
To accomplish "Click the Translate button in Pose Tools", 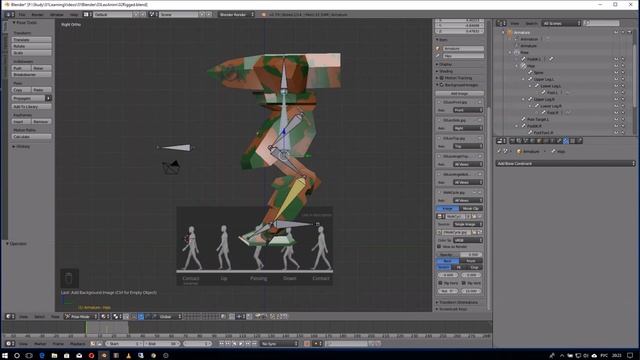I will pos(31,40).
